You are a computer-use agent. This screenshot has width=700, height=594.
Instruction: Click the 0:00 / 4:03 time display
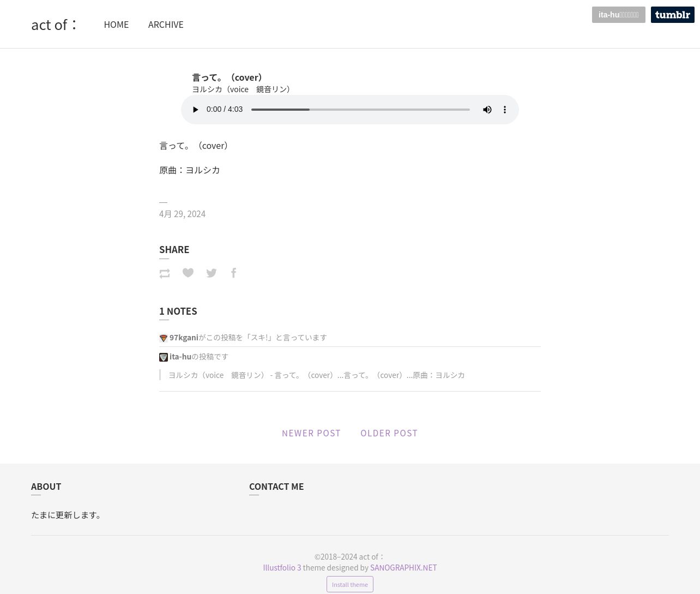coord(225,110)
